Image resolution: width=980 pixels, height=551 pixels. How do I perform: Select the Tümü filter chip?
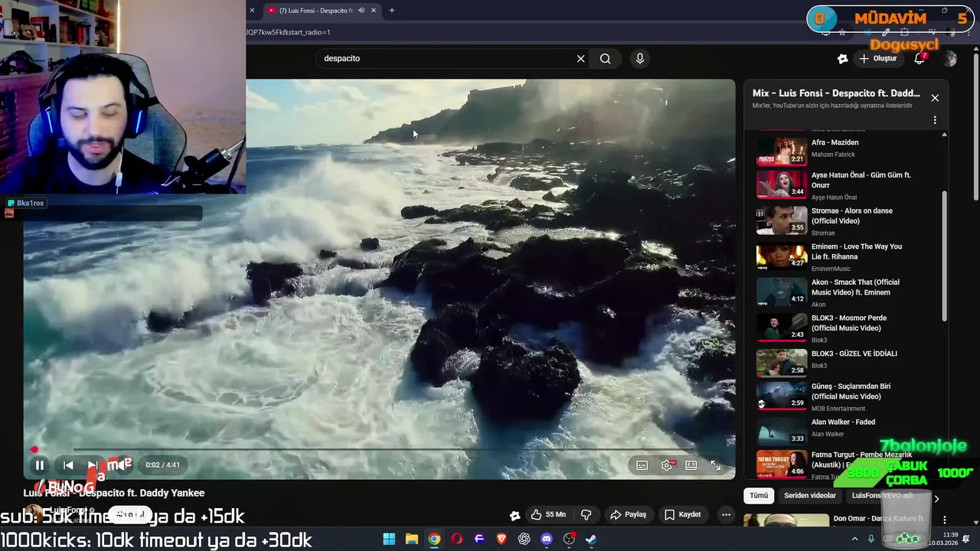coord(759,495)
